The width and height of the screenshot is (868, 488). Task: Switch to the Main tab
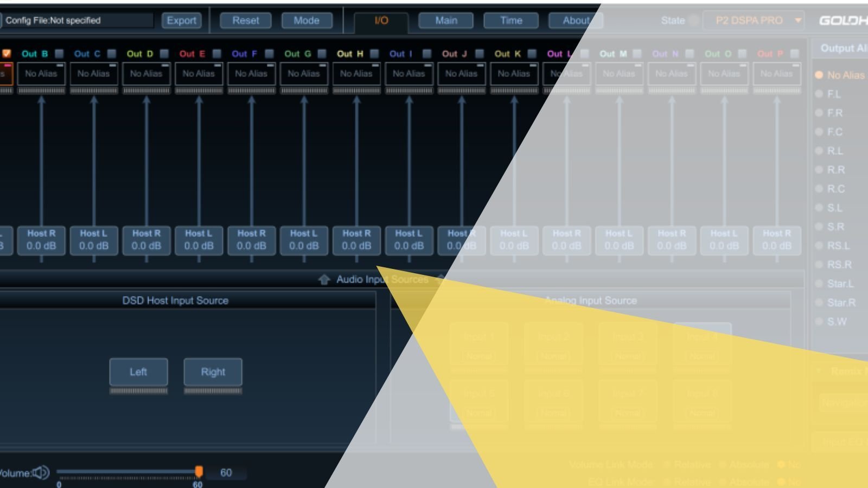(x=446, y=21)
